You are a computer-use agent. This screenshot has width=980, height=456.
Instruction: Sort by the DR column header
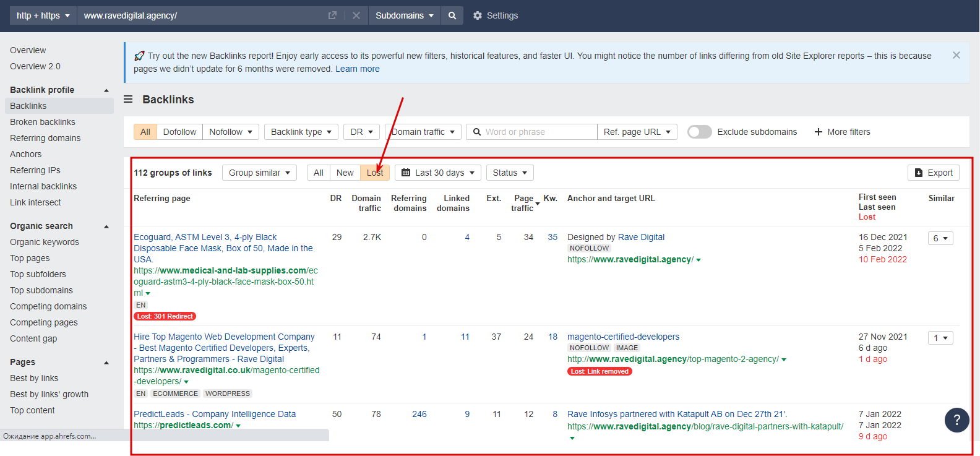[x=336, y=198]
